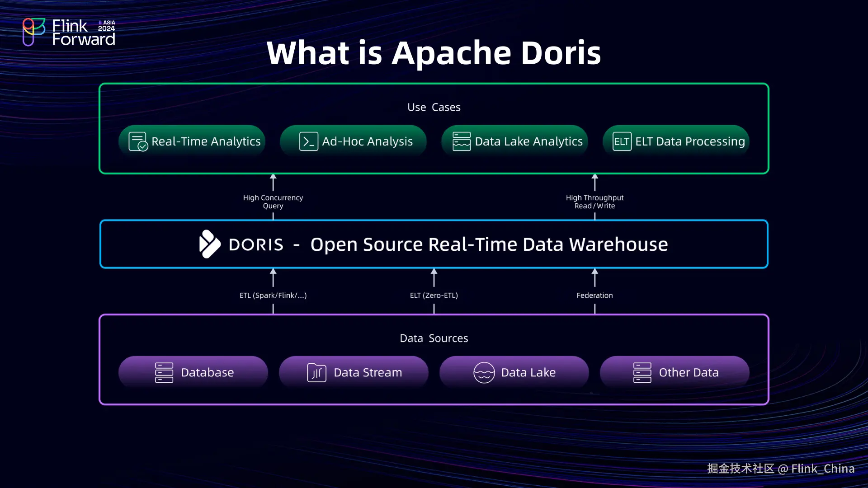Viewport: 868px width, 488px height.
Task: Click the Doris logo icon
Action: [209, 244]
